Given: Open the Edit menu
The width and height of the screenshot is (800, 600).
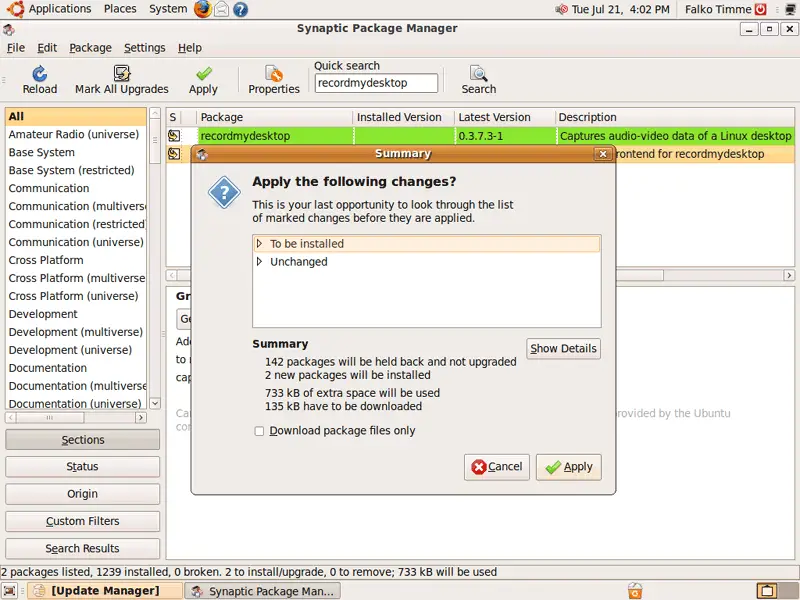Looking at the screenshot, I should [x=47, y=47].
